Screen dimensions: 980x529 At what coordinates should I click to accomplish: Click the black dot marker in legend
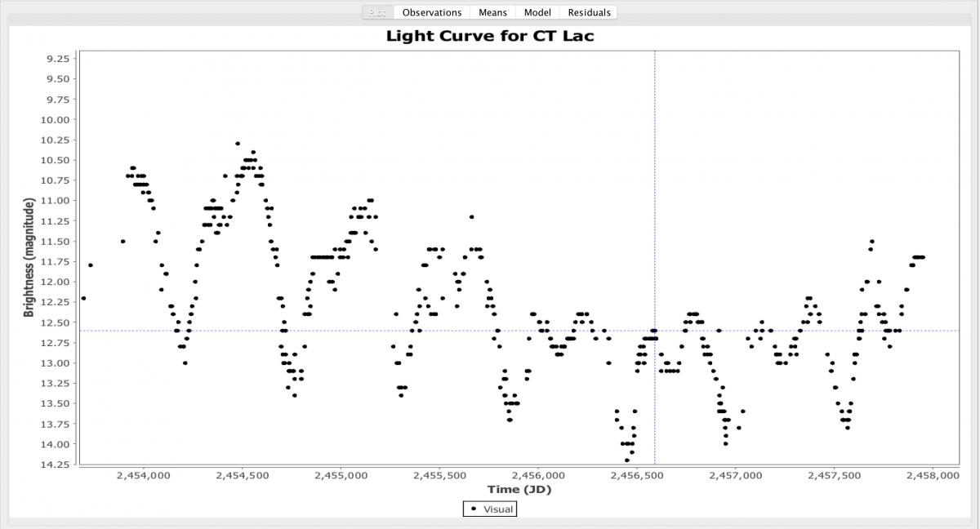point(474,509)
